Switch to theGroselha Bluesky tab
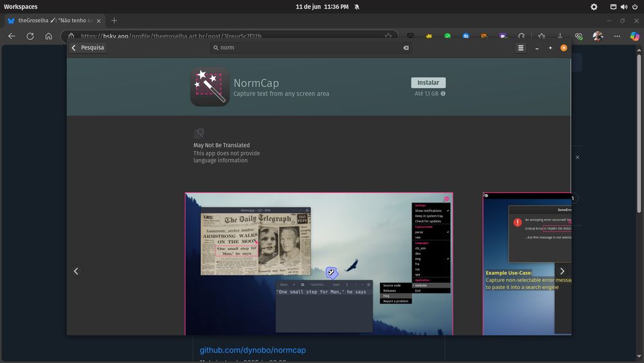This screenshot has height=363, width=644. click(x=55, y=21)
